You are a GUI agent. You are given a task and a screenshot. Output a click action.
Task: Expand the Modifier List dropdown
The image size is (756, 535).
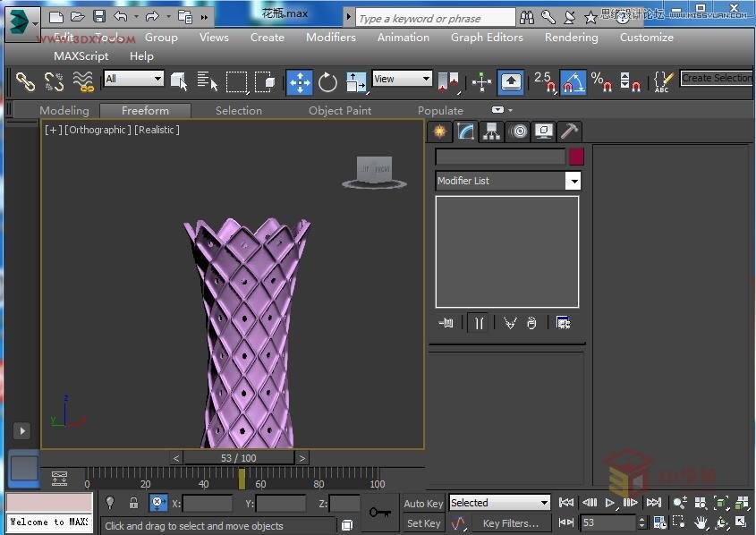573,181
